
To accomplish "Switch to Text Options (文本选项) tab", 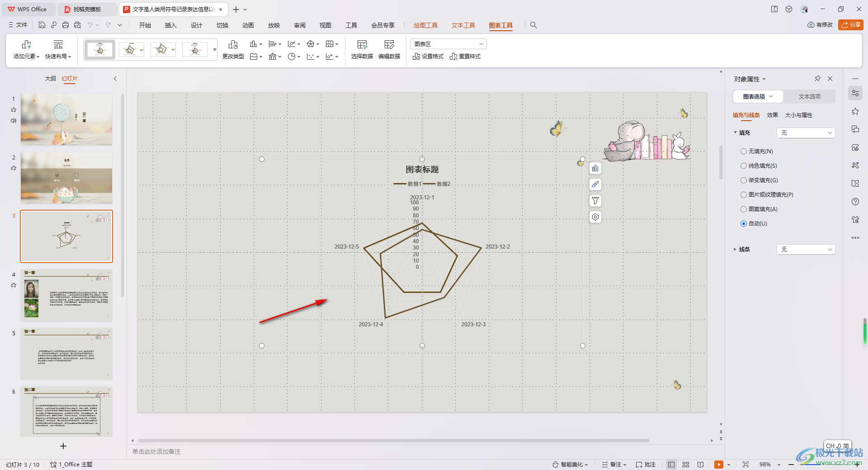I will click(x=809, y=96).
